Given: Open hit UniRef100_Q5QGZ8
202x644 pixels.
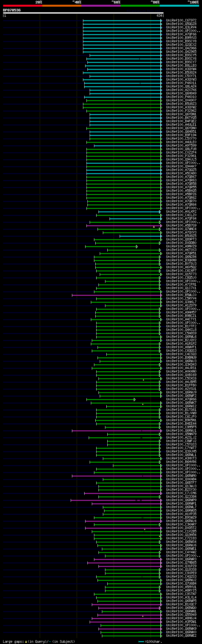Looking at the screenshot, I should [x=181, y=24].
